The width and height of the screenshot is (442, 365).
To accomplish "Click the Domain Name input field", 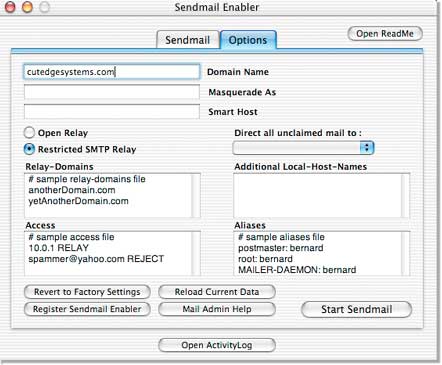I will point(112,72).
